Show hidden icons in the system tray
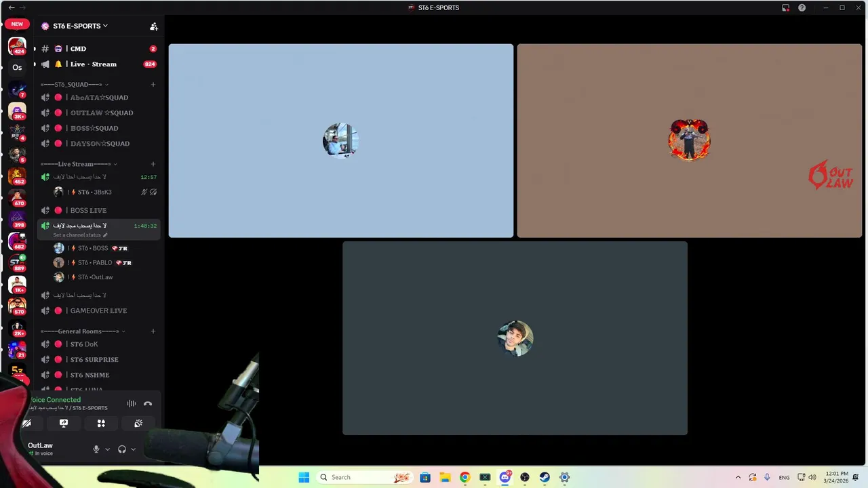 (738, 477)
